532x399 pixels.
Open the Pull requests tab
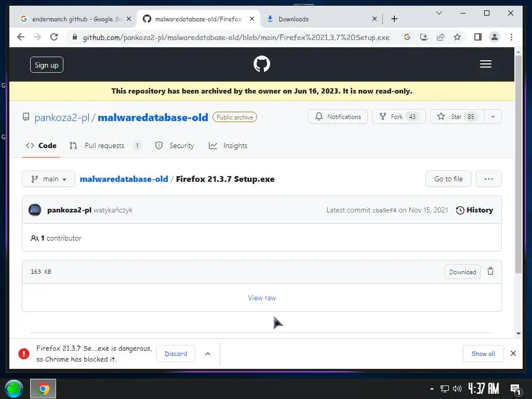pos(105,145)
